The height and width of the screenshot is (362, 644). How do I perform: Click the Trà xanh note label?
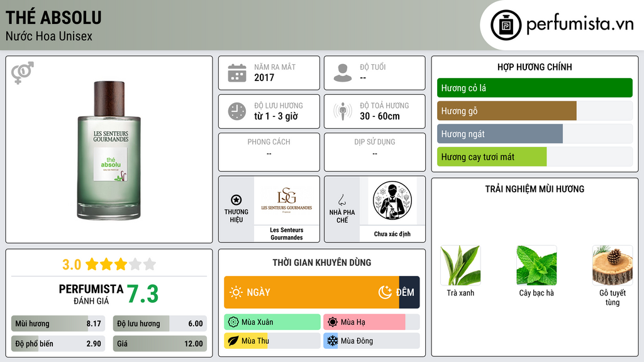(x=460, y=293)
